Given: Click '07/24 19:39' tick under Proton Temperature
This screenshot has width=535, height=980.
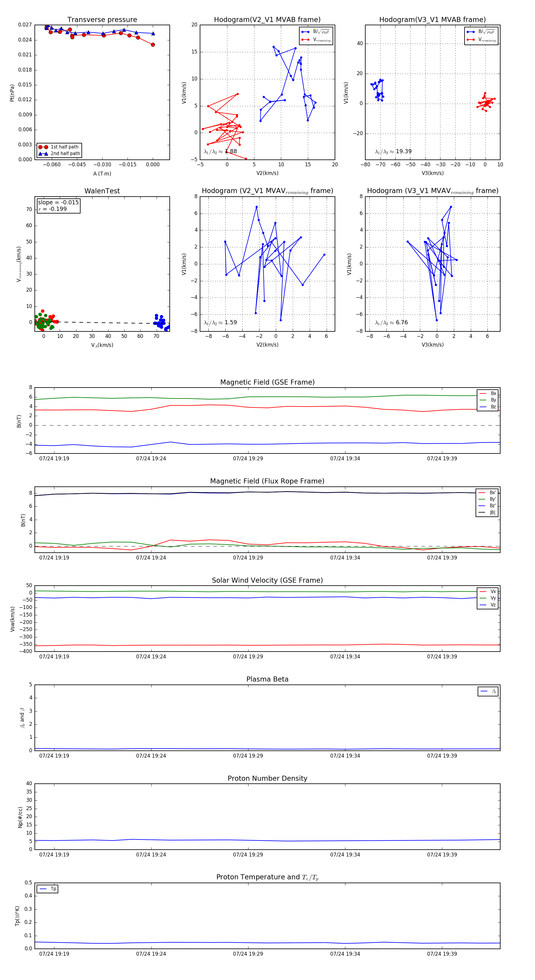Looking at the screenshot, I should pos(442,954).
